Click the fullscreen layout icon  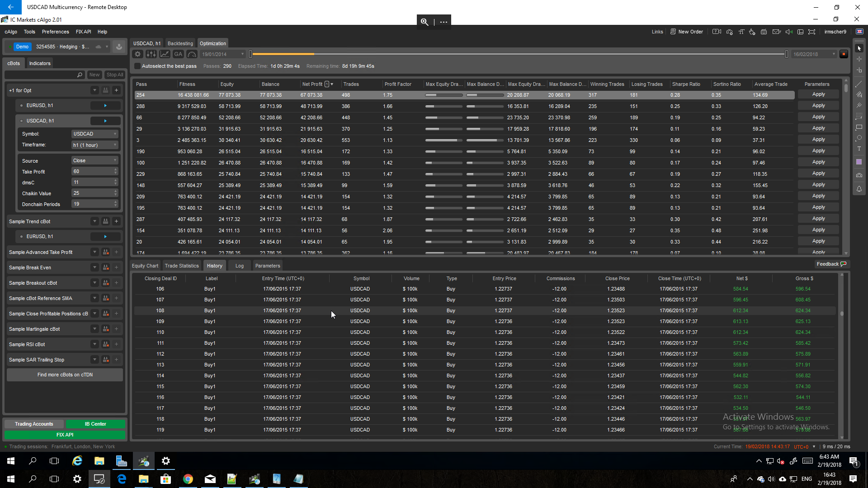812,32
